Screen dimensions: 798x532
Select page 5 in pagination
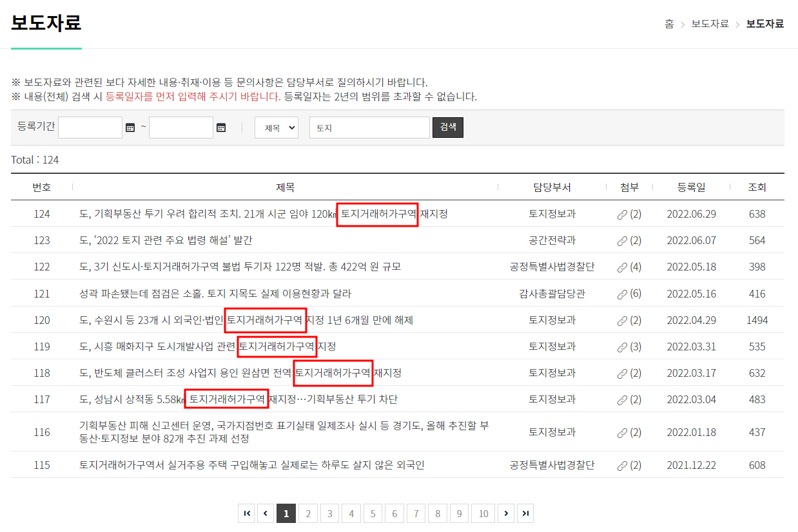(x=373, y=513)
